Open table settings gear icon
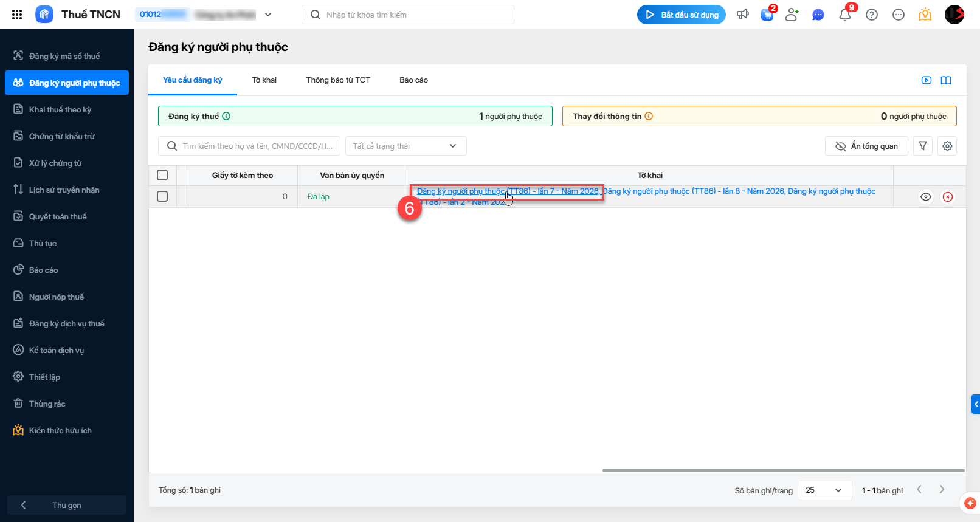The height and width of the screenshot is (522, 980). pos(947,146)
